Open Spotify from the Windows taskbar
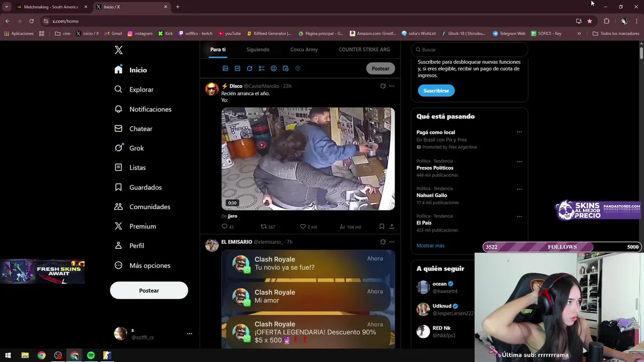 [91, 355]
